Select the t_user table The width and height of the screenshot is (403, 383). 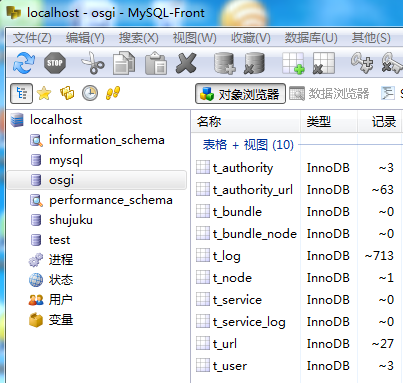(x=230, y=366)
